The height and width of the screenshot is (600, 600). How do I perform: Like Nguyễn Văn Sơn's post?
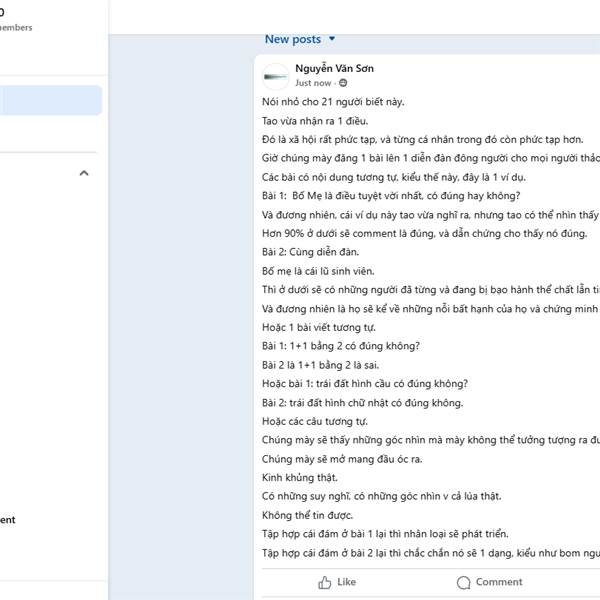tap(337, 582)
